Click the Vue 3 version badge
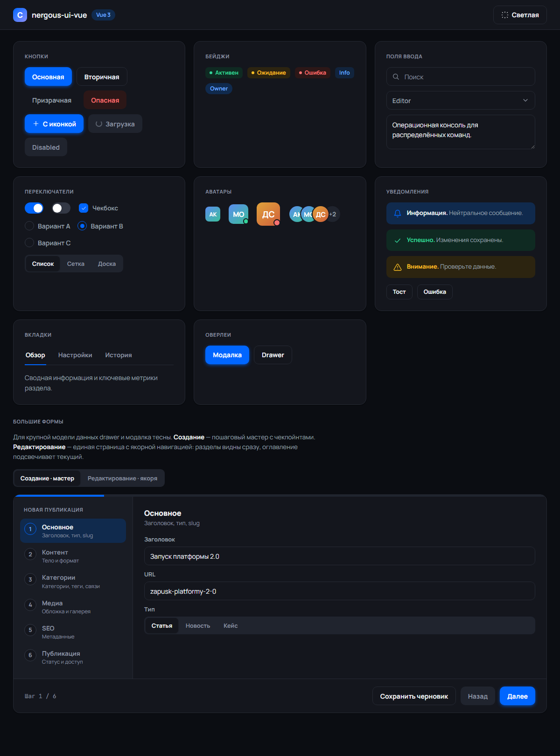560x756 pixels. click(103, 15)
